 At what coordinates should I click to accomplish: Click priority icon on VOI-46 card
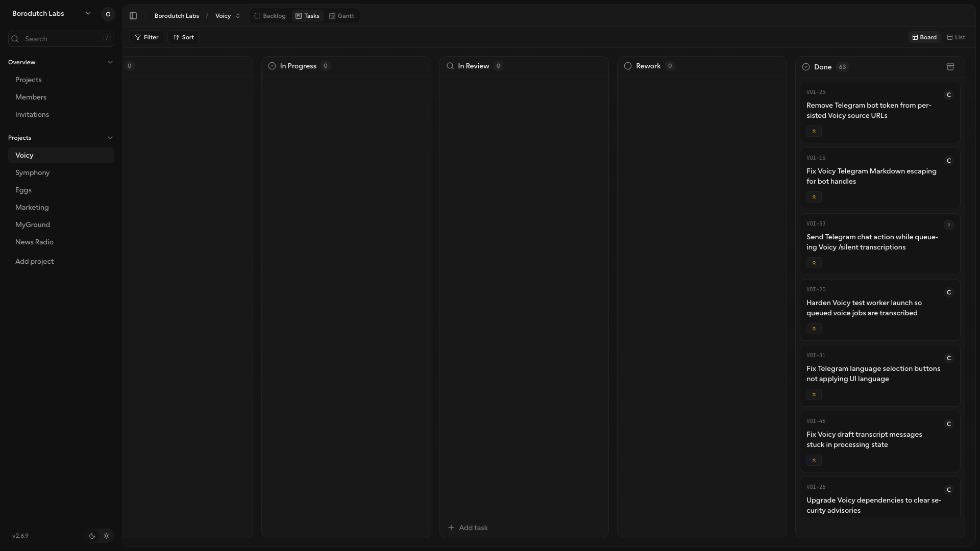pyautogui.click(x=814, y=460)
